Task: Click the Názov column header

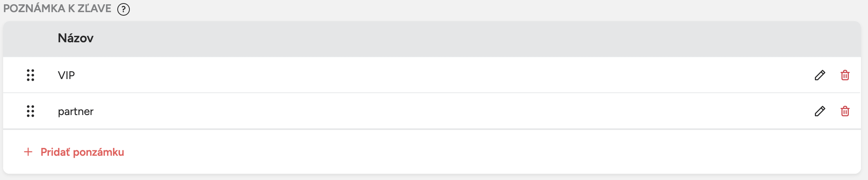Action: [x=75, y=38]
